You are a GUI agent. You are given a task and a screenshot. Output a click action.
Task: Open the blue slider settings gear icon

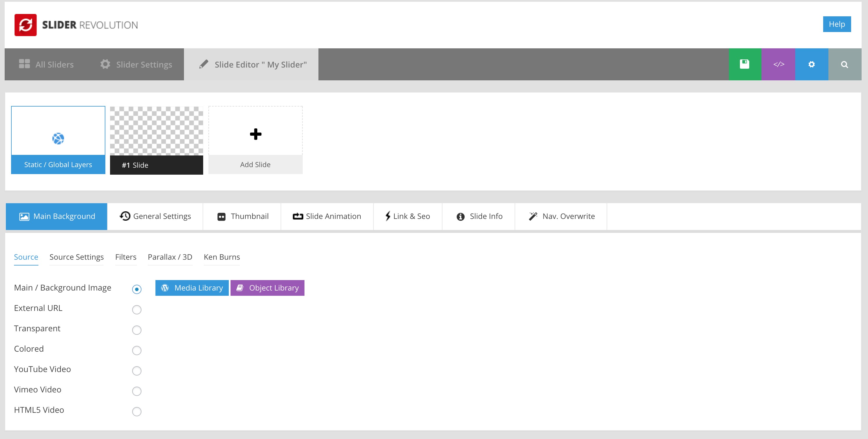tap(812, 64)
